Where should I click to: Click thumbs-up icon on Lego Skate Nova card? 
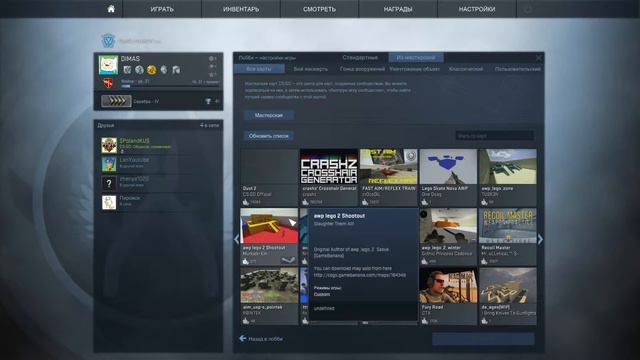(x=424, y=202)
